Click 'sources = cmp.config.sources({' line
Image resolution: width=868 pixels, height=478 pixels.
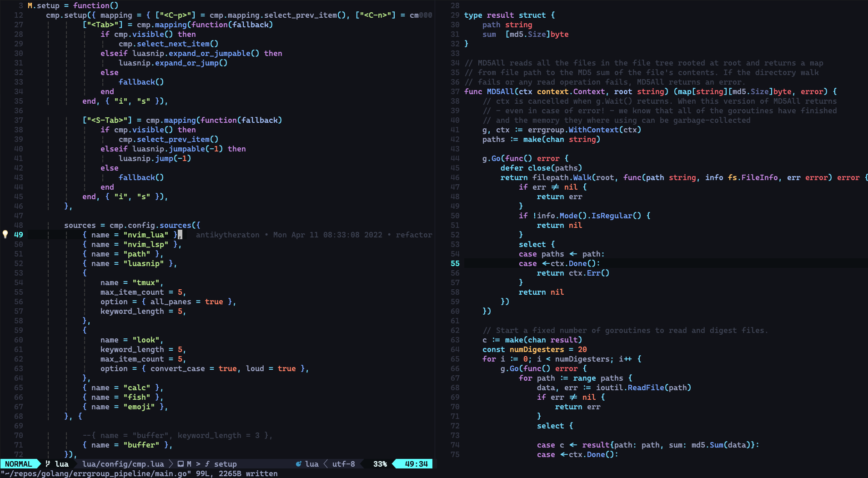coord(132,225)
